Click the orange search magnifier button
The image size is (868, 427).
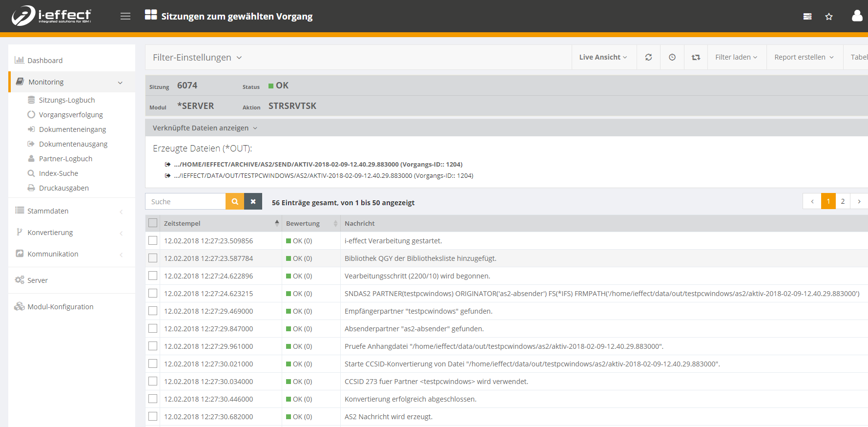pos(235,201)
